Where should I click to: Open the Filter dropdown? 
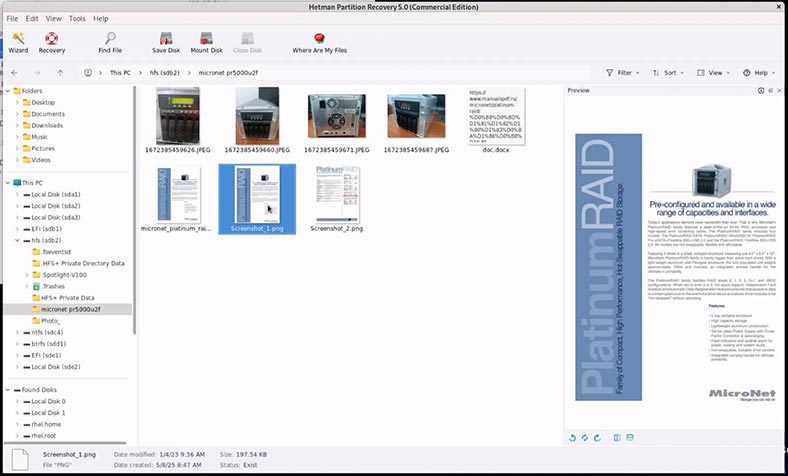point(624,73)
